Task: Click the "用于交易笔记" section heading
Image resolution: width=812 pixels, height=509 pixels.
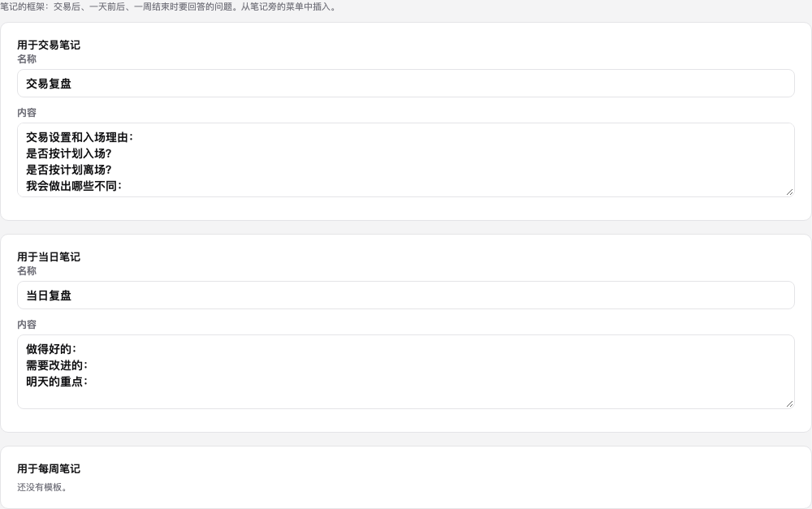Action: pos(49,45)
